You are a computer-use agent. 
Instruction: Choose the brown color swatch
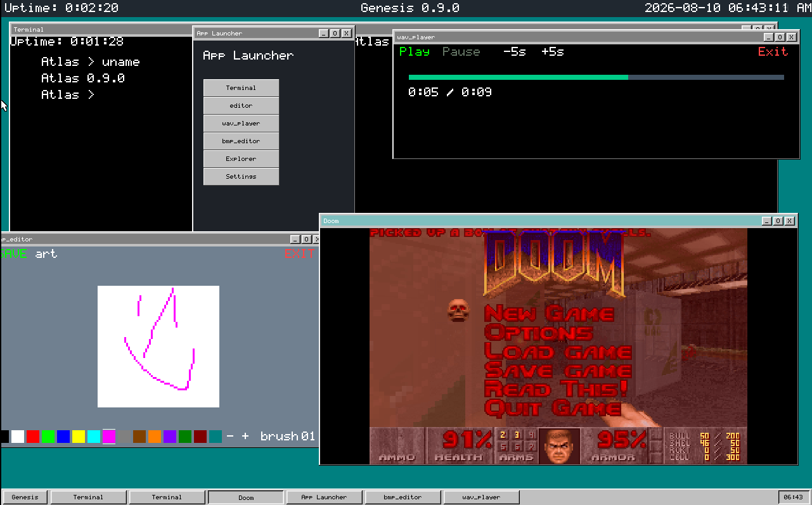139,437
